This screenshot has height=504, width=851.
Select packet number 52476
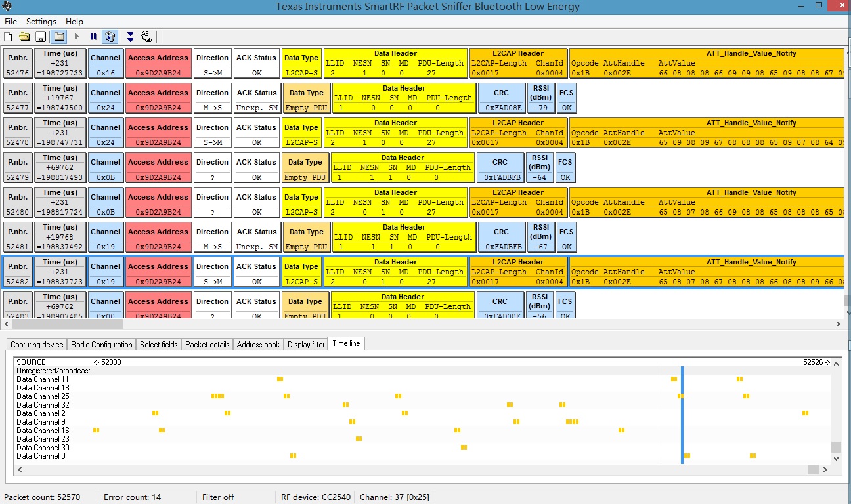(x=18, y=73)
